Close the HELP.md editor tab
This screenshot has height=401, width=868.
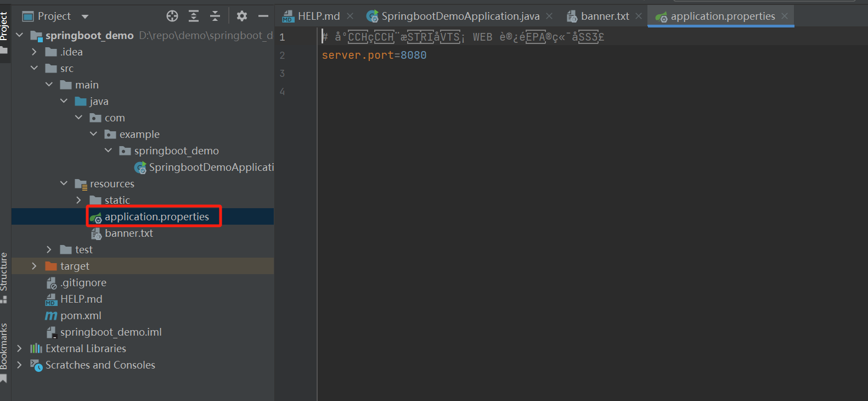350,16
